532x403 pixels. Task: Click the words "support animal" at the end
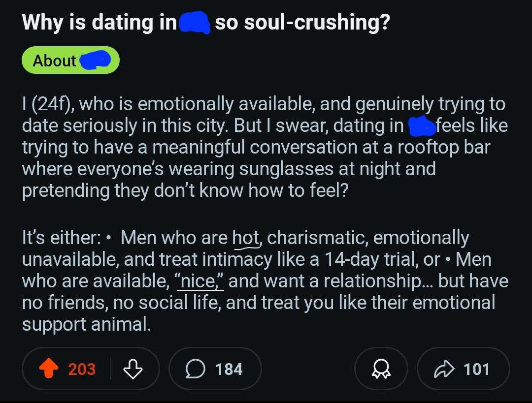(x=86, y=324)
